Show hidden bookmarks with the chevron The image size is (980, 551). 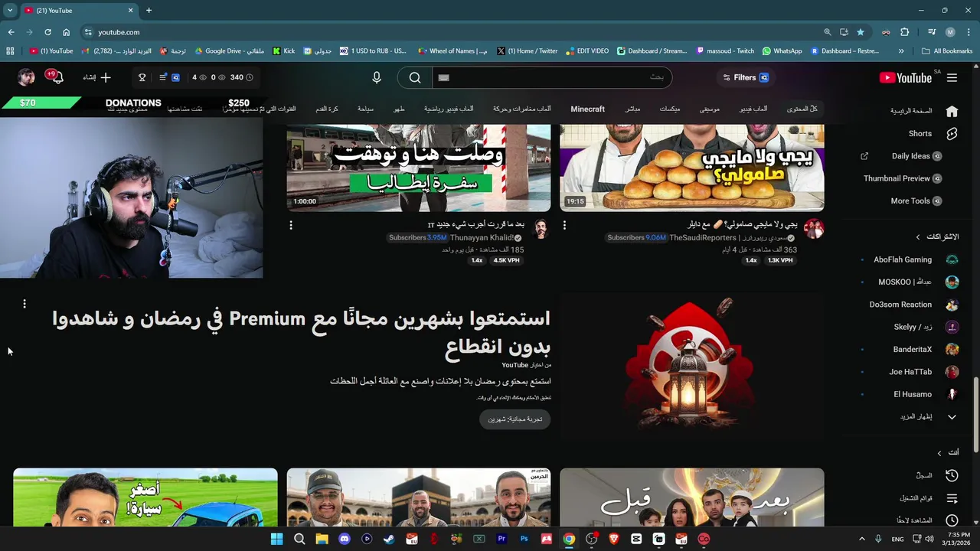(x=901, y=51)
